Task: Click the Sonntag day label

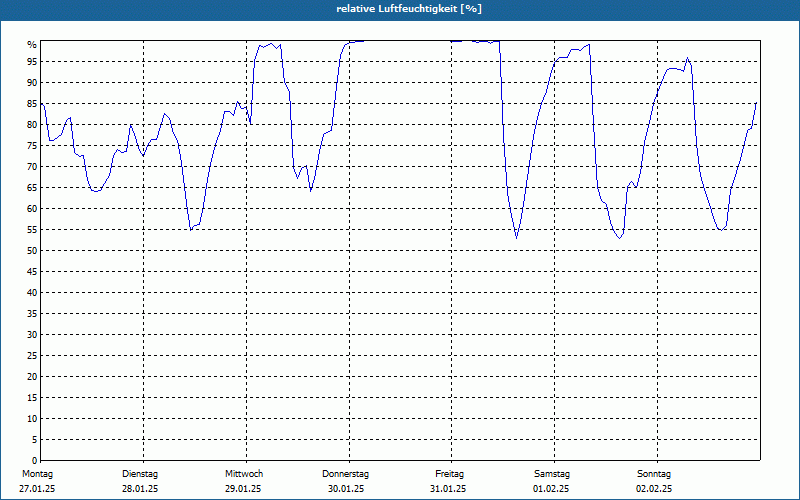Action: [654, 474]
